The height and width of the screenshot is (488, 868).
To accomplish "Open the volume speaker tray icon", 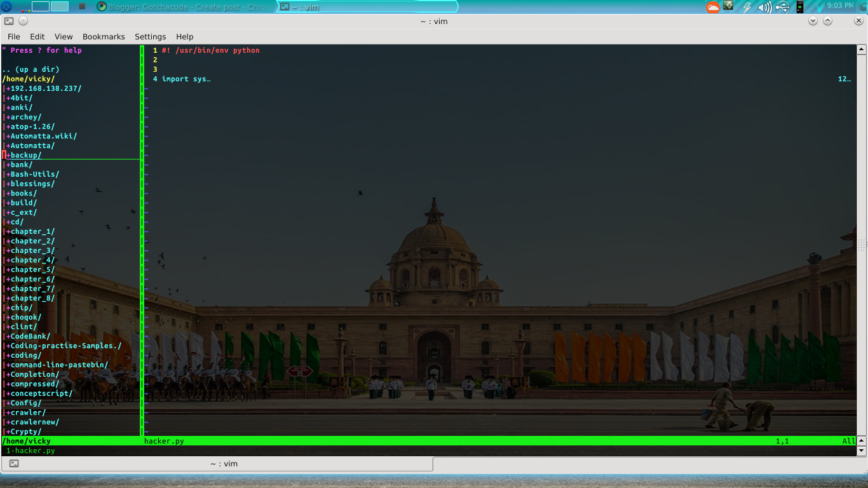I will coord(765,7).
